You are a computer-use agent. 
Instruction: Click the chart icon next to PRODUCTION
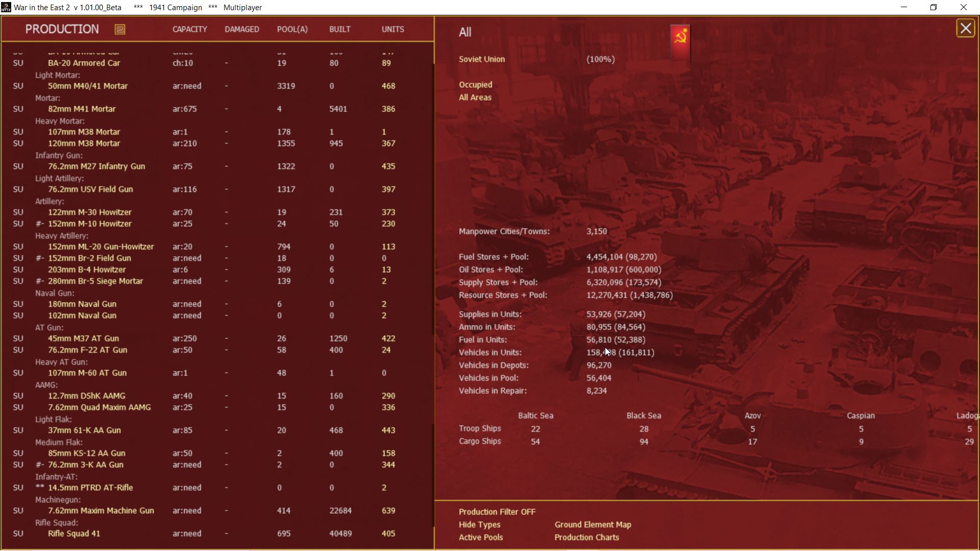[120, 30]
